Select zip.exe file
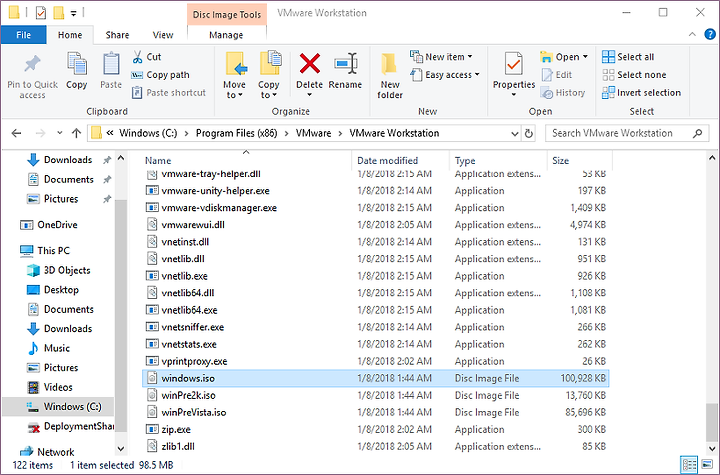Viewport: 720px width, 475px height. 376,430
